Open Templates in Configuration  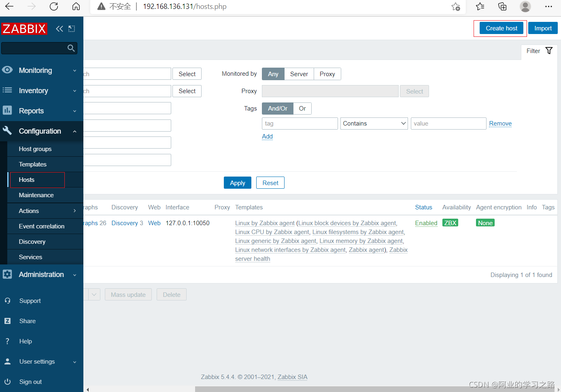click(x=33, y=164)
